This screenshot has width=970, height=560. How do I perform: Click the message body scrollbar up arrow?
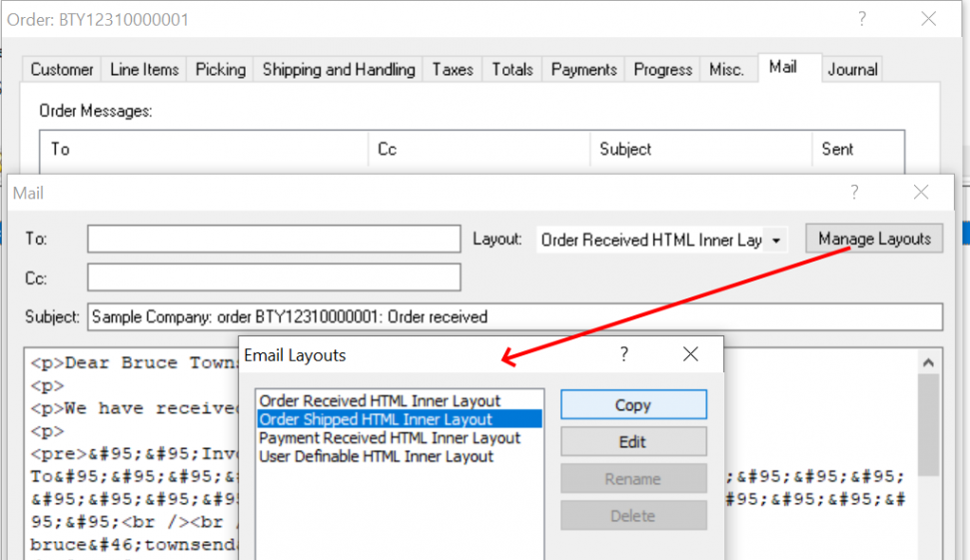928,363
